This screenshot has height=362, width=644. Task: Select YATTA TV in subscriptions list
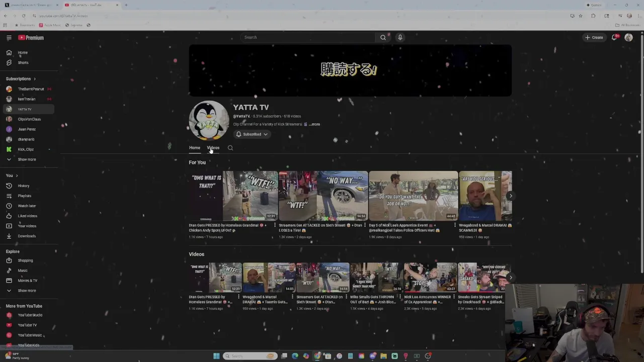[x=28, y=109]
